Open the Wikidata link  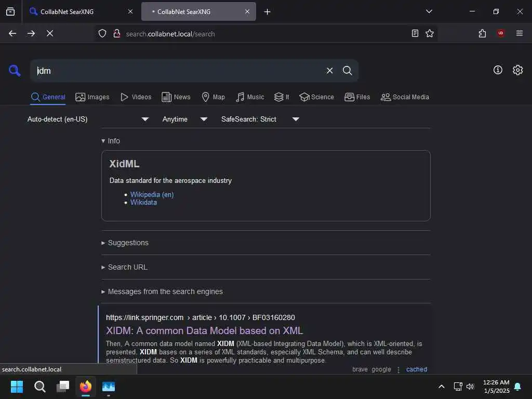click(143, 203)
